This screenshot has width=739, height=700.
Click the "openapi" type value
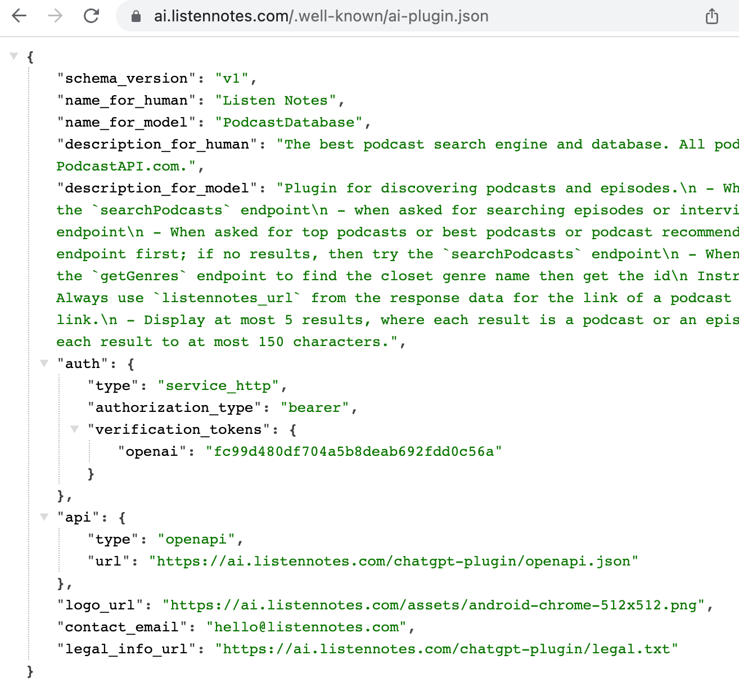[x=196, y=539]
